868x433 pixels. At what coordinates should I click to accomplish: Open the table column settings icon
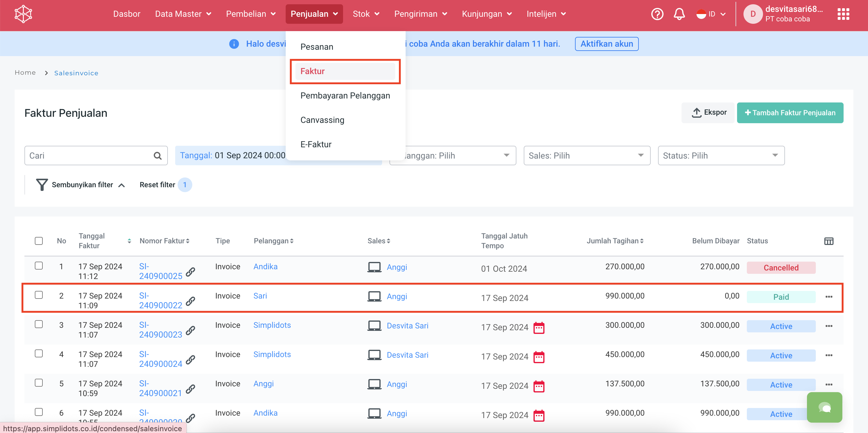click(x=829, y=241)
